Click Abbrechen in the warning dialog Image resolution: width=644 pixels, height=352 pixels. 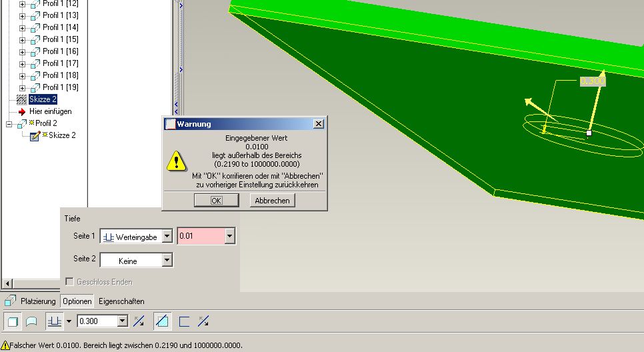coord(272,201)
